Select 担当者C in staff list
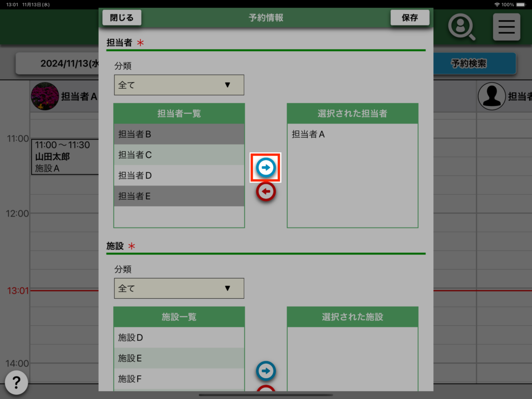 coord(179,155)
